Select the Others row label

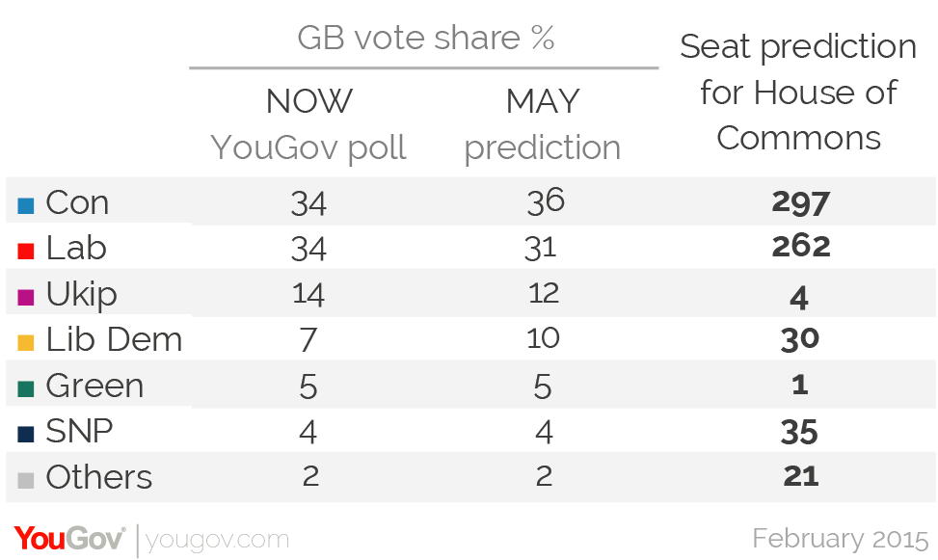pyautogui.click(x=98, y=477)
